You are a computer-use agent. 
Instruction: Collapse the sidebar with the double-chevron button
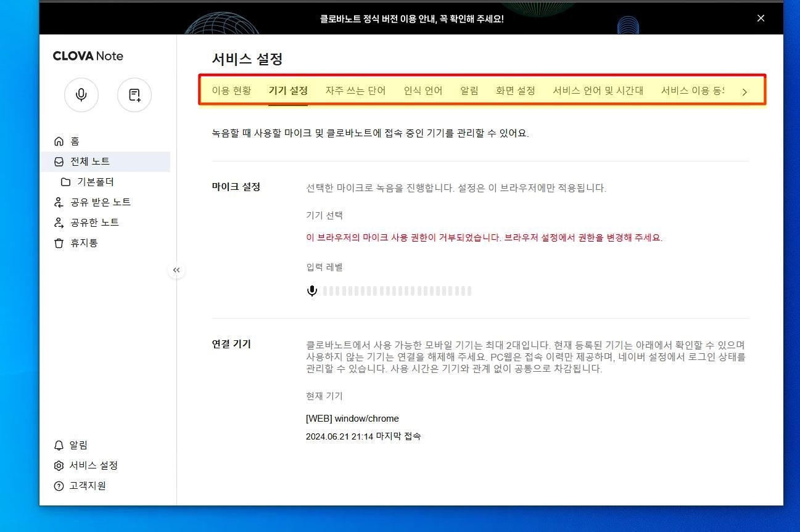[x=176, y=270]
